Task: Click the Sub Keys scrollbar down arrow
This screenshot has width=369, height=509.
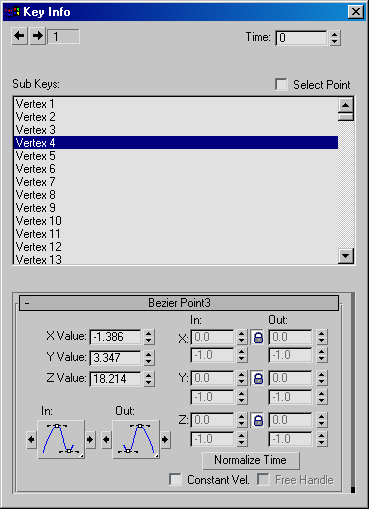Action: coord(346,256)
